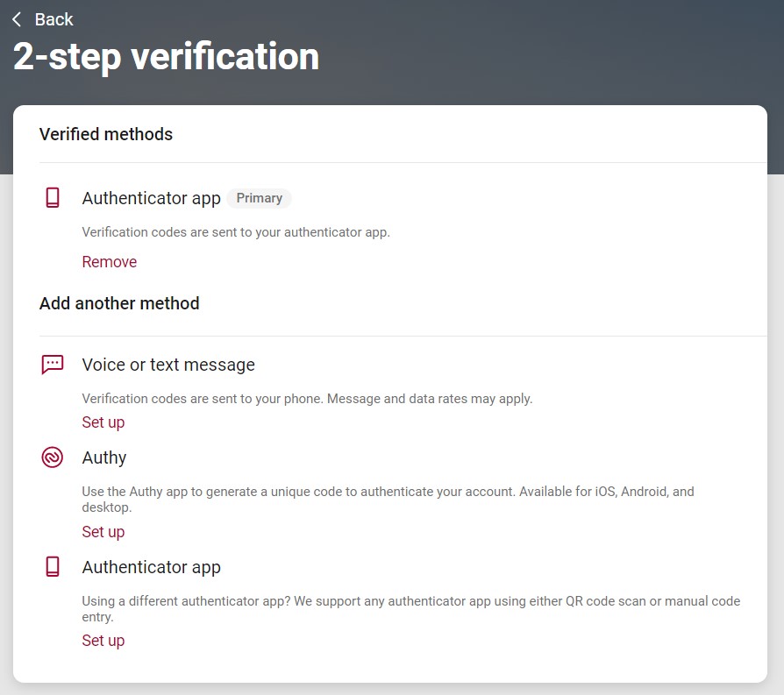
Task: Select the Voice or text message label
Action: (168, 365)
